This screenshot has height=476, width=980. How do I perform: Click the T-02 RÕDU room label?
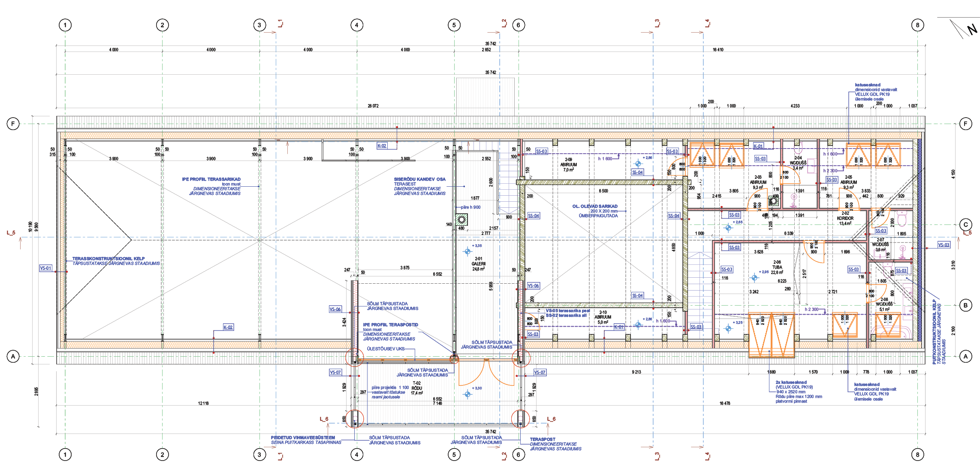click(416, 388)
